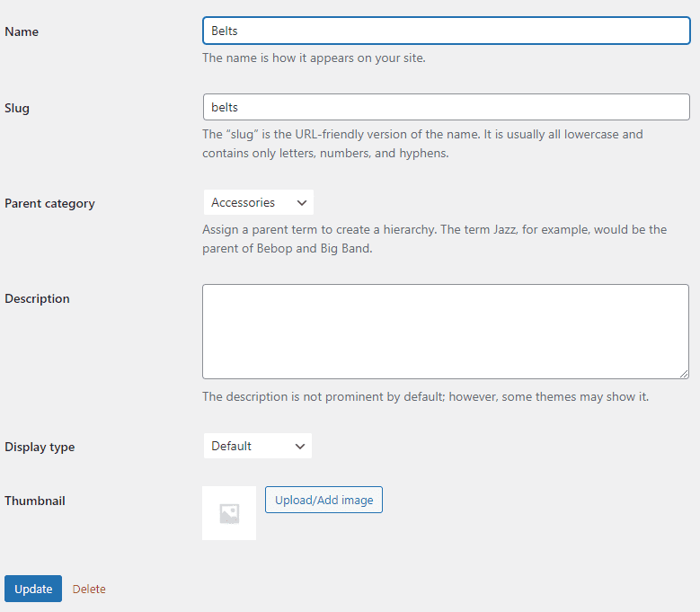Screen dimensions: 700x612
Task: Click the placeholder thumbnail image
Action: coord(229,513)
